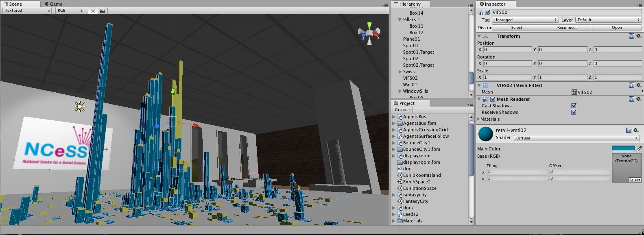The width and height of the screenshot is (644, 235).
Task: Open Mesh Renderer gear menu
Action: pos(639,99)
